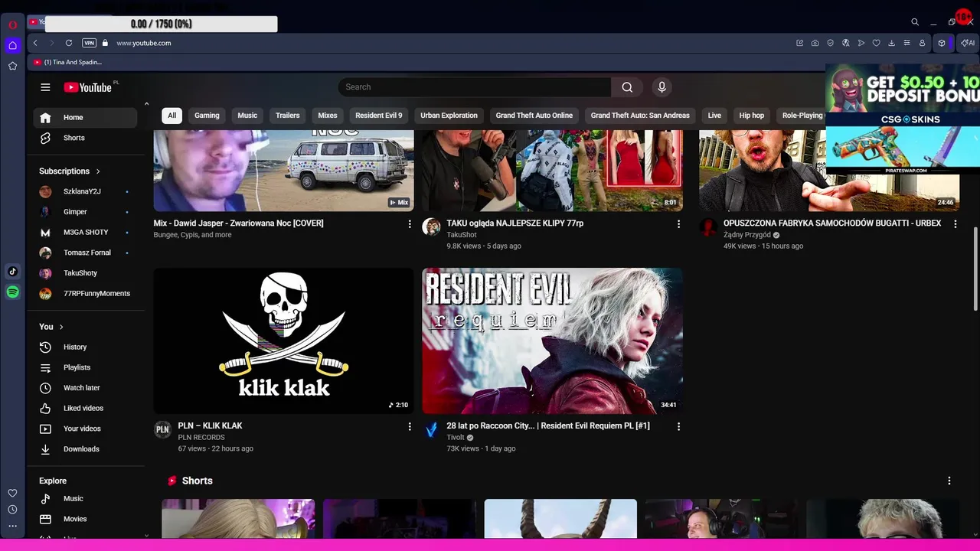Go to YouTube home via the logo
The height and width of the screenshot is (551, 980).
point(88,87)
